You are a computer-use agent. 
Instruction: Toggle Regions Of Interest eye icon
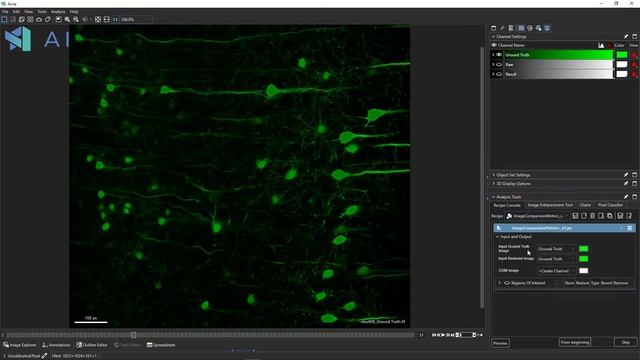click(x=507, y=283)
